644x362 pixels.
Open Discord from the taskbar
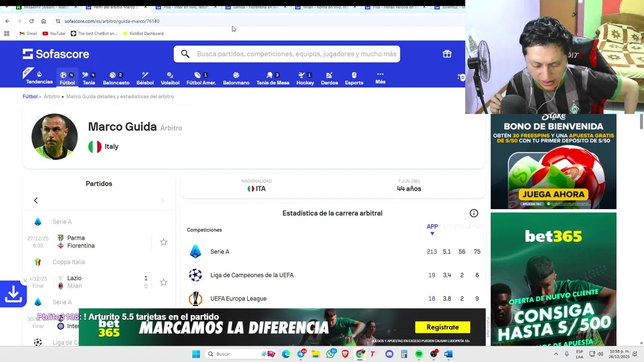tap(389, 354)
